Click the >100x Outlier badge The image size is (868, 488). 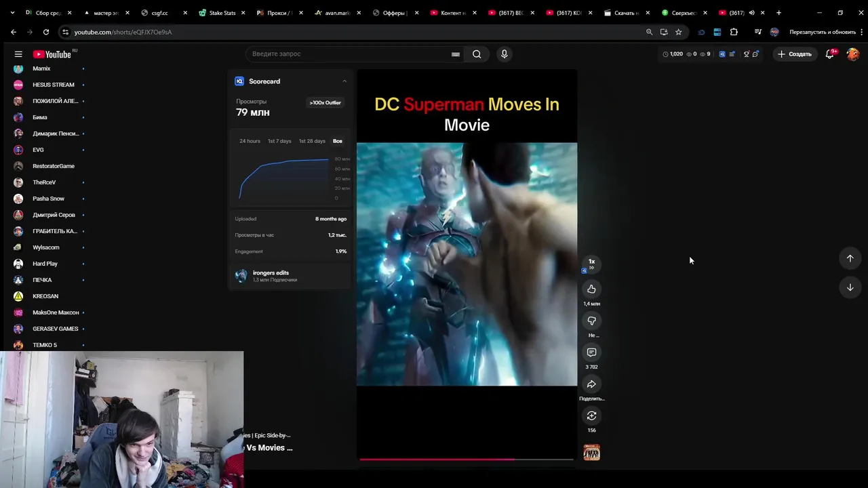[x=325, y=103]
